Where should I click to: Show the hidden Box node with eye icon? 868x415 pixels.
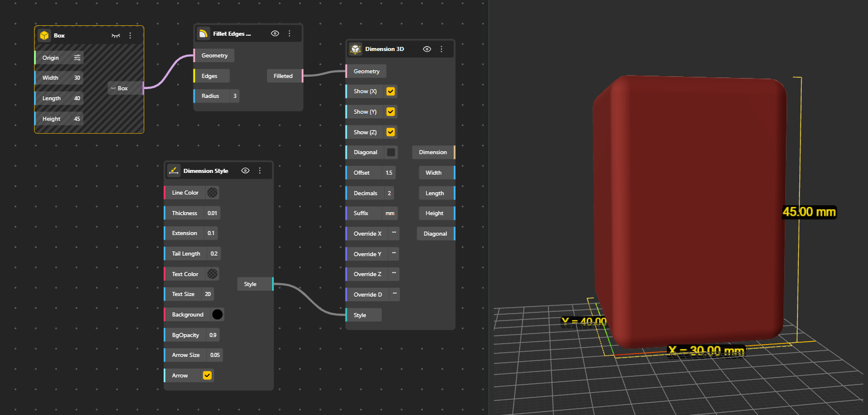pos(116,36)
